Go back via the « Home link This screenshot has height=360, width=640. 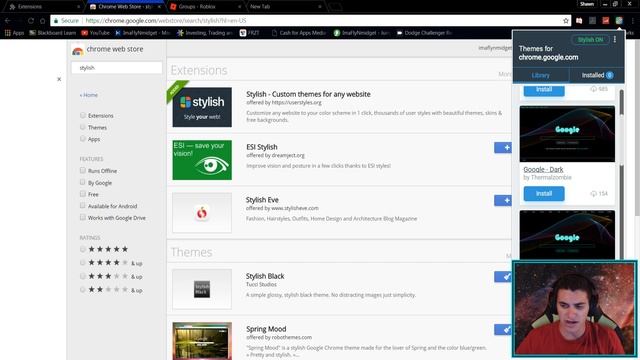[x=89, y=95]
